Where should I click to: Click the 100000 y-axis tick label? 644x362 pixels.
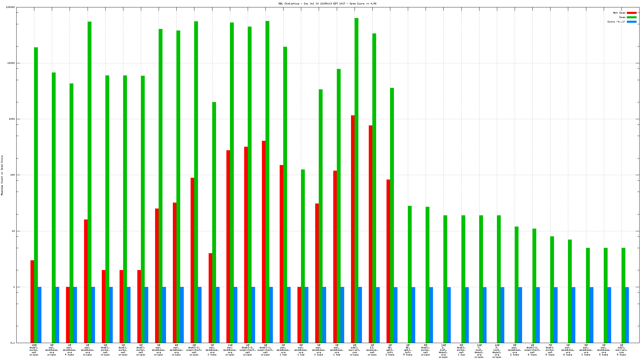click(10, 7)
